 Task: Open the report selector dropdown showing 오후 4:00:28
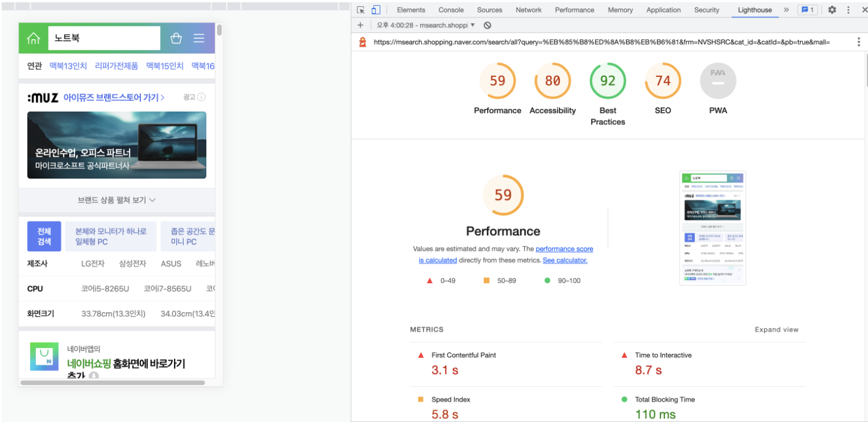tap(425, 25)
